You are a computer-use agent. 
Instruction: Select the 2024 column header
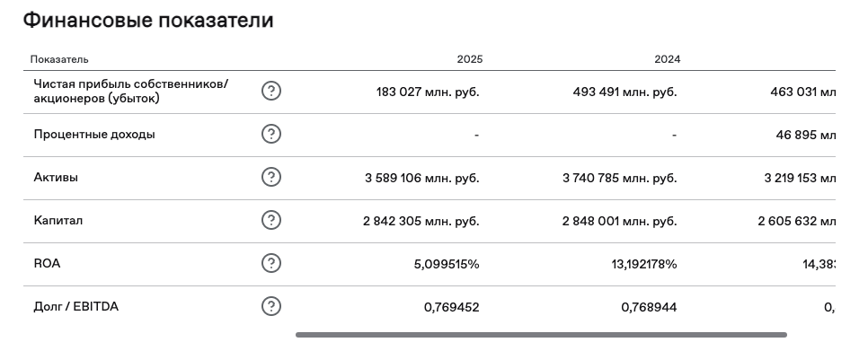click(667, 59)
